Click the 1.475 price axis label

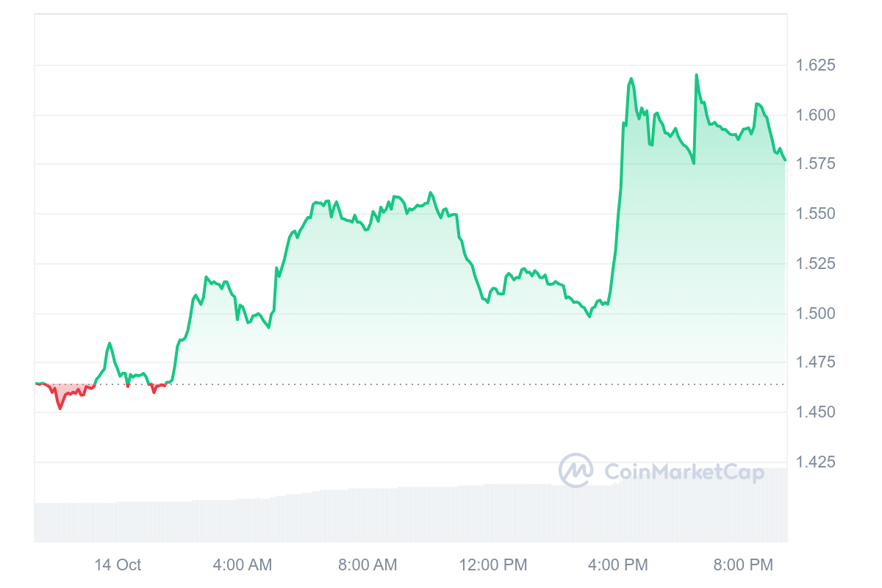click(816, 362)
